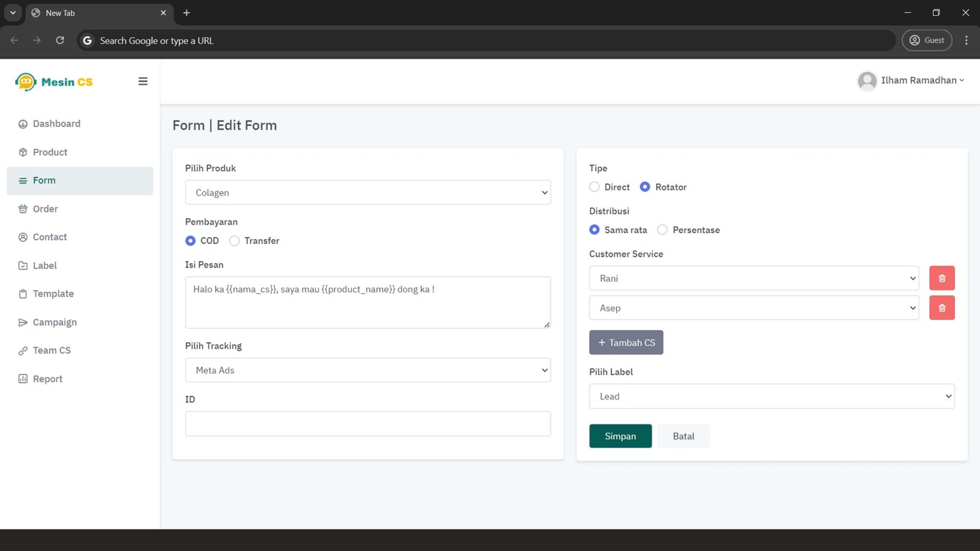Select Persentase distribution option
Screen dimensions: 980x551
[662, 230]
